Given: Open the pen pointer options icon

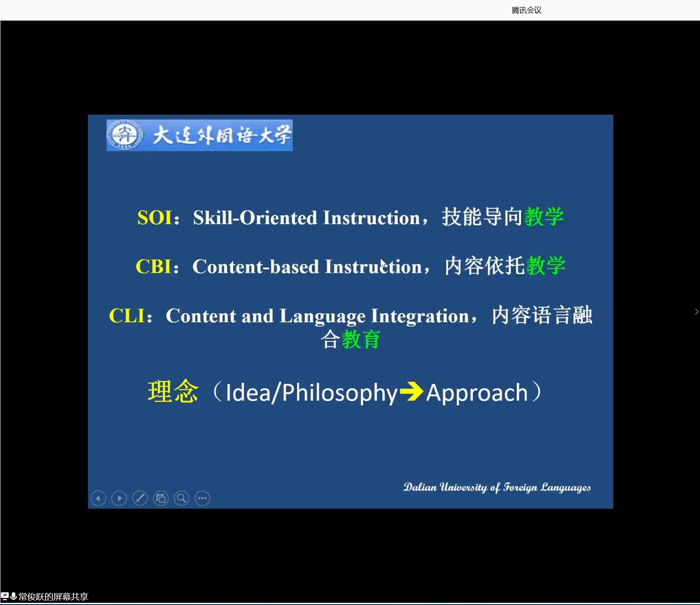Looking at the screenshot, I should point(140,498).
